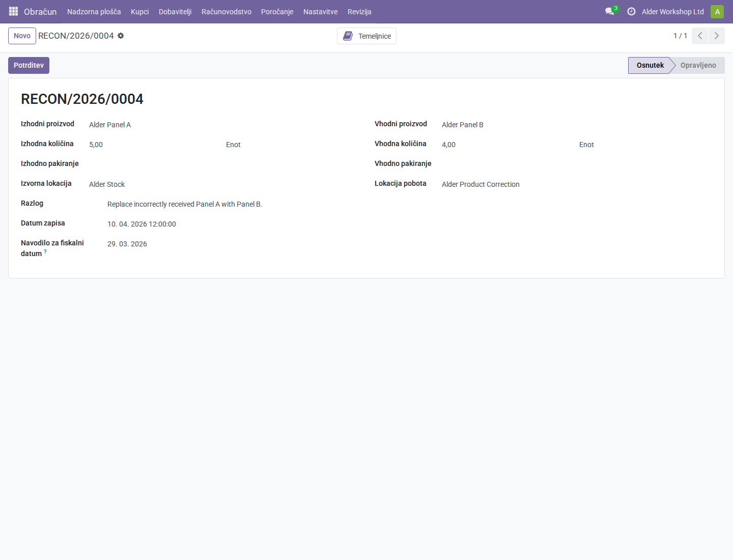Switch company via Alder Workshop Ltd
This screenshot has width=733, height=560.
coord(673,12)
